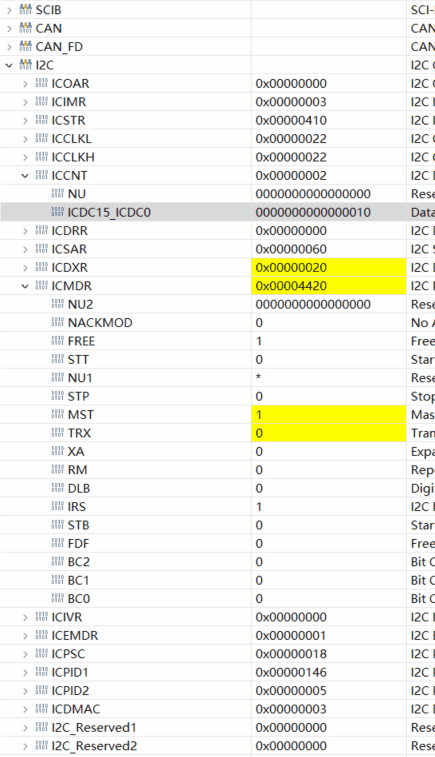Click the ICPSC register icon

(42, 654)
